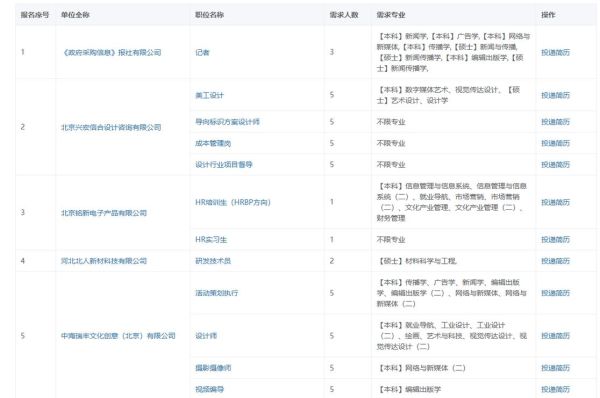The height and width of the screenshot is (398, 600).
Task: Click 投递简历 for the 研发技术员 position
Action: pyautogui.click(x=555, y=261)
